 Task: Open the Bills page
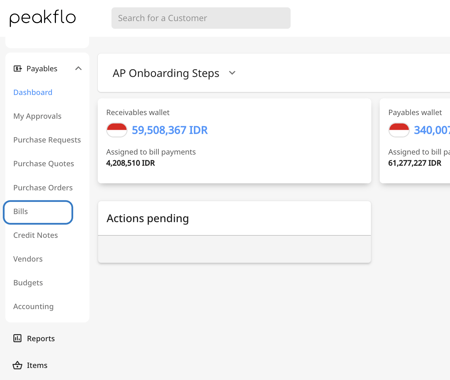pos(38,212)
